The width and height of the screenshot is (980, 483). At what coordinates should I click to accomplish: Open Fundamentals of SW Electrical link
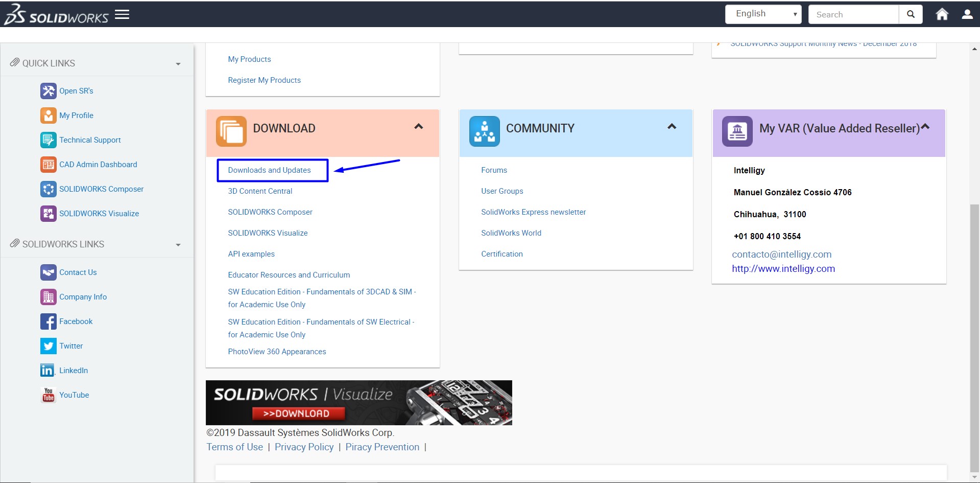pos(321,328)
